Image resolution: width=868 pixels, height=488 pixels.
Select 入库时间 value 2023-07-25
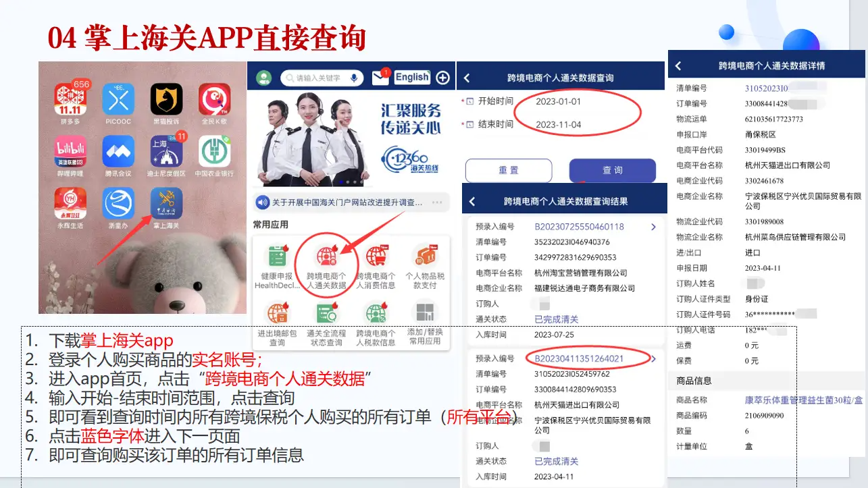coord(555,335)
